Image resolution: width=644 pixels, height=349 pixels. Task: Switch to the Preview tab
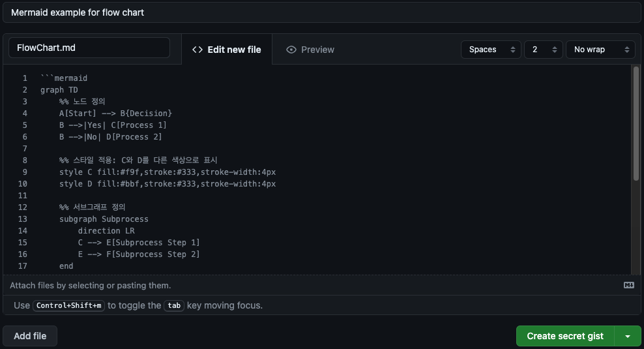(310, 50)
